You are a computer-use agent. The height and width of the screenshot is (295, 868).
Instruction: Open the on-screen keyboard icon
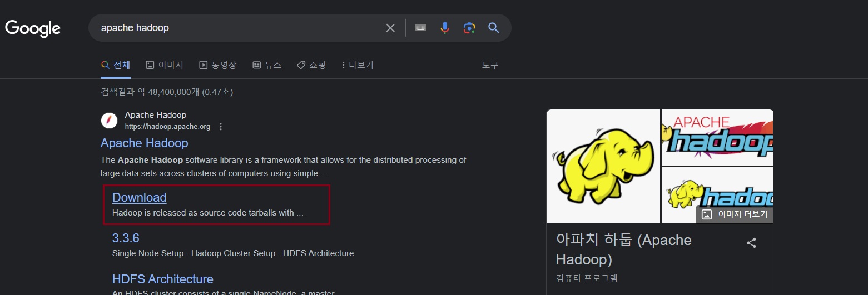pyautogui.click(x=420, y=28)
